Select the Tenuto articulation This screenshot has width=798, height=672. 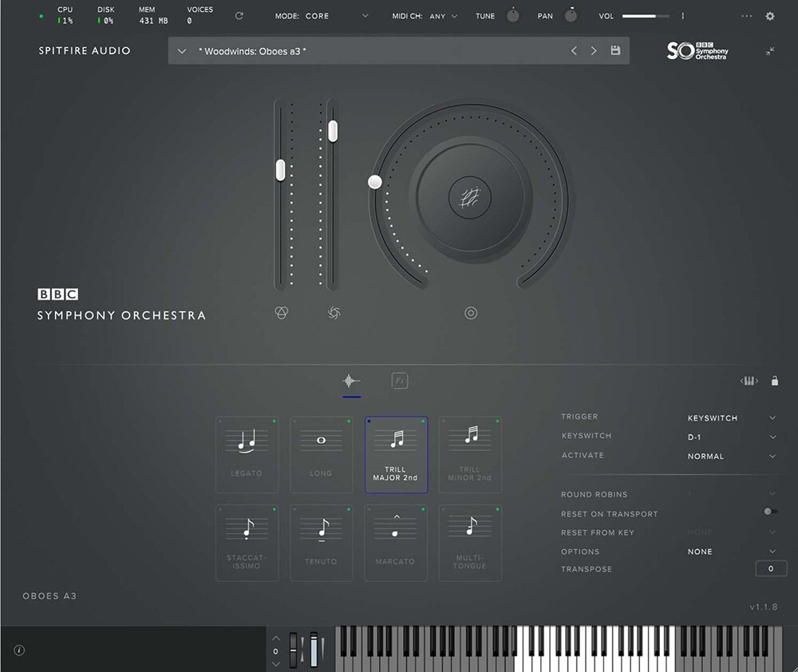pos(321,543)
